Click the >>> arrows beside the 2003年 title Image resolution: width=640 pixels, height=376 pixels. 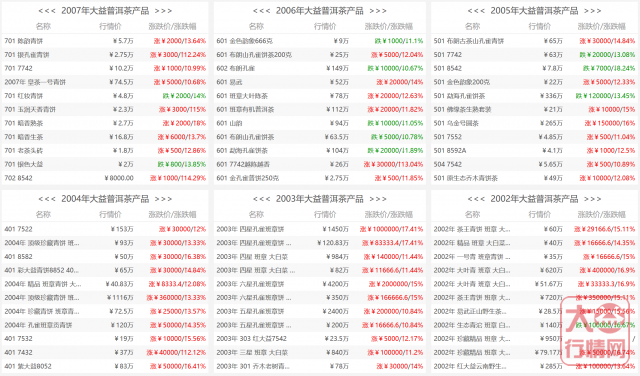pyautogui.click(x=378, y=199)
